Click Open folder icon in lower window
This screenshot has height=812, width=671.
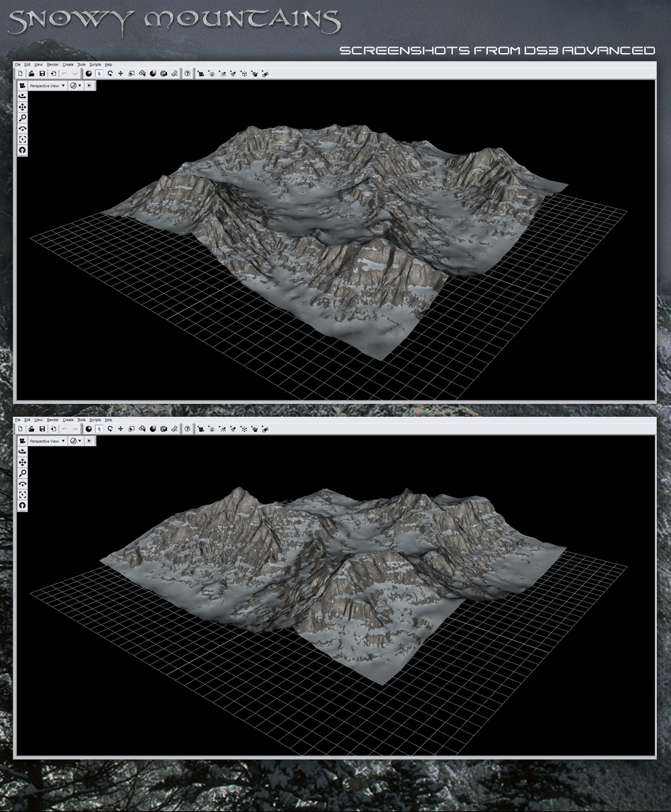(32, 428)
